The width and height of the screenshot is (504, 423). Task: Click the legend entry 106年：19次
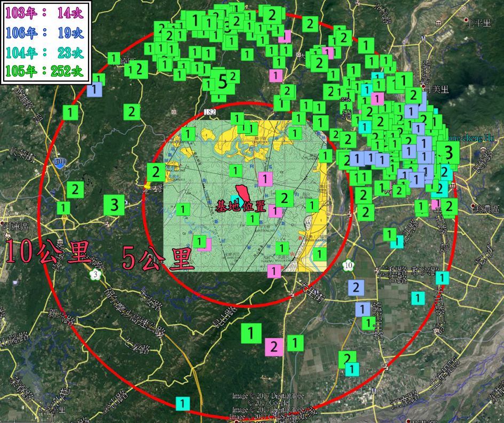(45, 33)
